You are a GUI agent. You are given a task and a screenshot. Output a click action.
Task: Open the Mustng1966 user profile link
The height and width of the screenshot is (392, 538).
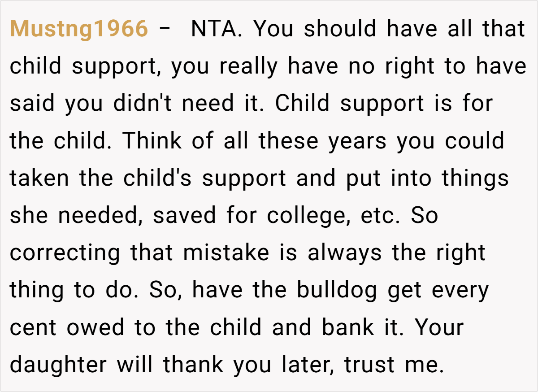(78, 29)
